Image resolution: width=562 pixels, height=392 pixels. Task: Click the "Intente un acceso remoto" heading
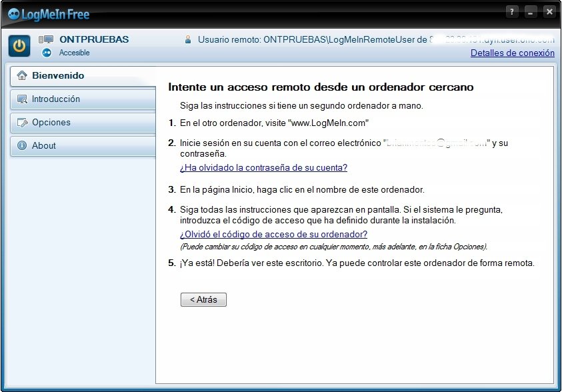pyautogui.click(x=321, y=87)
